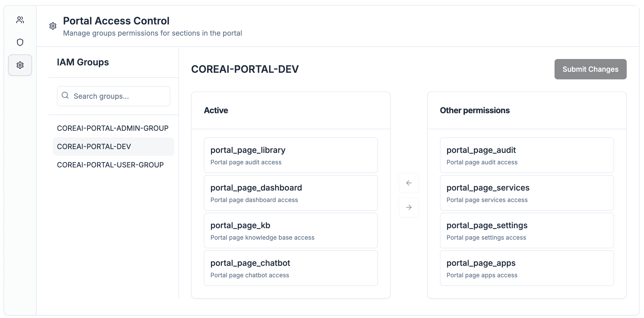Pick portal_page_chatbot in Active list
The image size is (644, 318).
tap(290, 268)
